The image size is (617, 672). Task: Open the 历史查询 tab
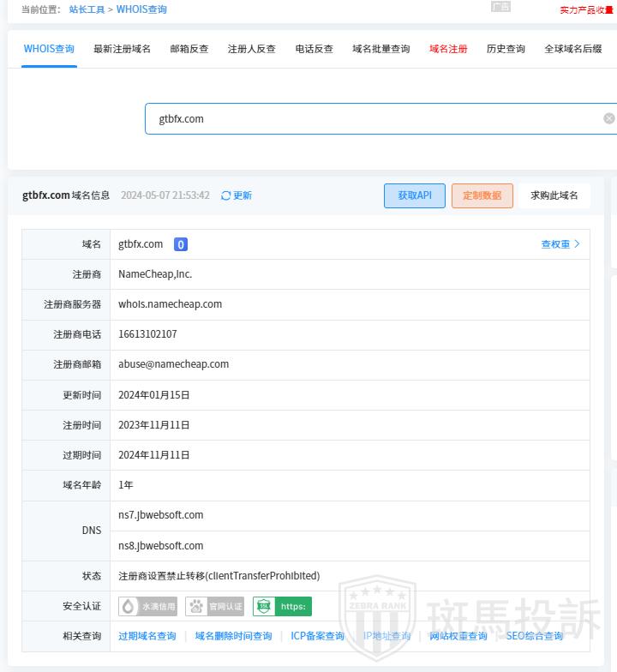506,49
